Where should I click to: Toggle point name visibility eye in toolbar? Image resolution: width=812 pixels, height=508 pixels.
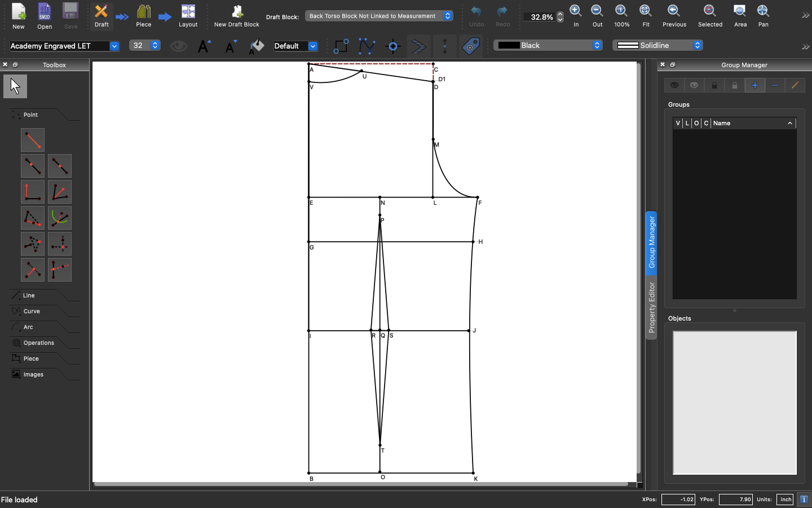179,46
